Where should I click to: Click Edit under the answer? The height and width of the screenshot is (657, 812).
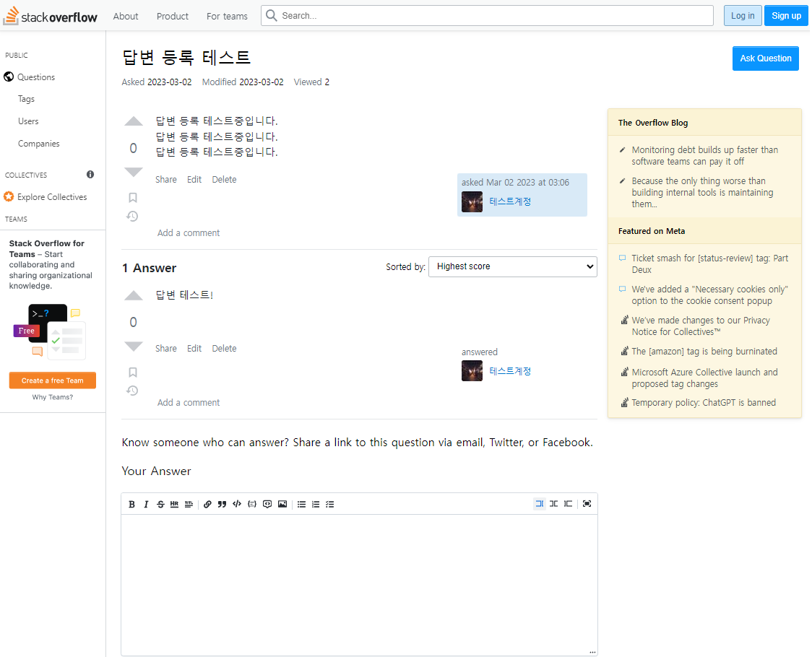pos(194,349)
